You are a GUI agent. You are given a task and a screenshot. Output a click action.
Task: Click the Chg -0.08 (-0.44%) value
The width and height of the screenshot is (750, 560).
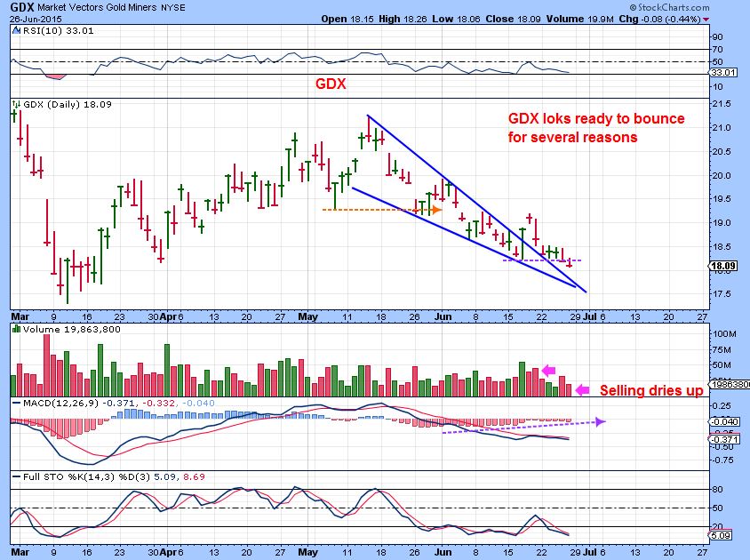tap(660, 20)
